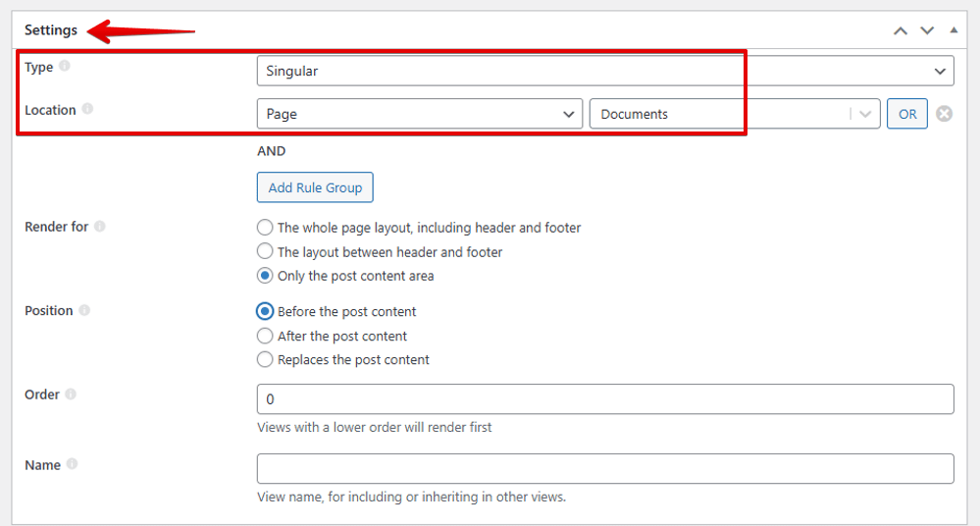Screen dimensions: 980x526
Task: Collapse the Settings panel using triangle toggle
Action: point(954,30)
